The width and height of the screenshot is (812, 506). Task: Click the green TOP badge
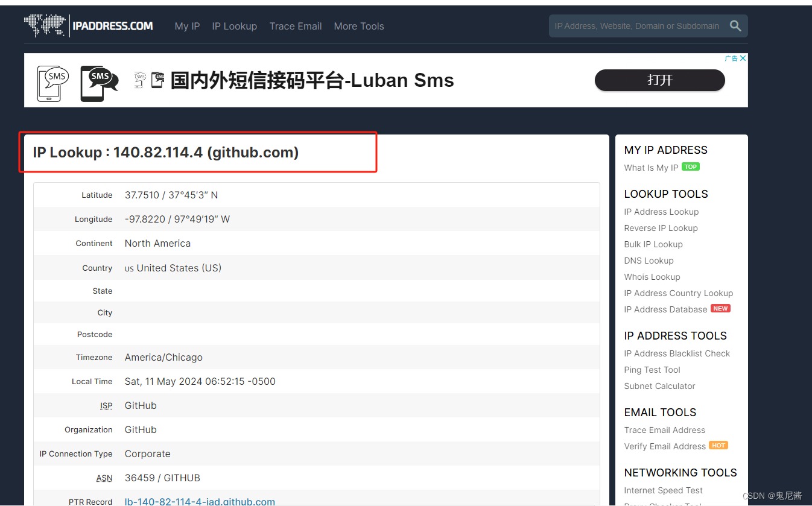click(691, 167)
